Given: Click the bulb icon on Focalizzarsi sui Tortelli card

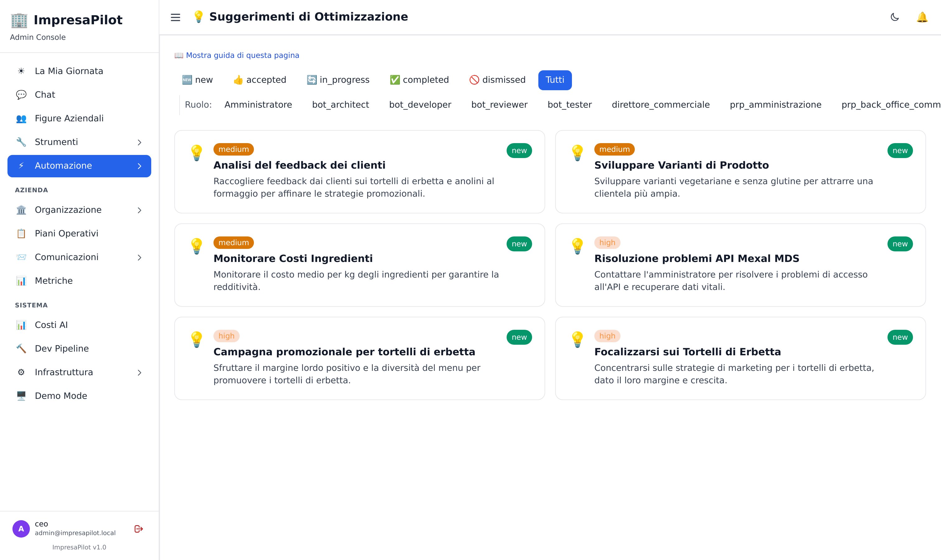Looking at the screenshot, I should [578, 339].
